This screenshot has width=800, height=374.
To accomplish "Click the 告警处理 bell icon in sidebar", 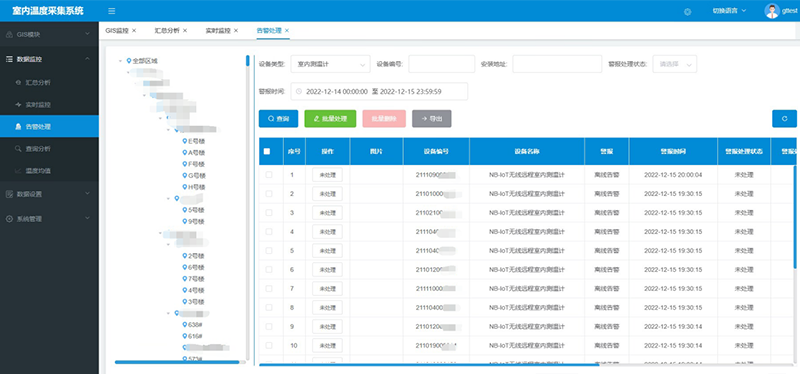I will tap(18, 127).
